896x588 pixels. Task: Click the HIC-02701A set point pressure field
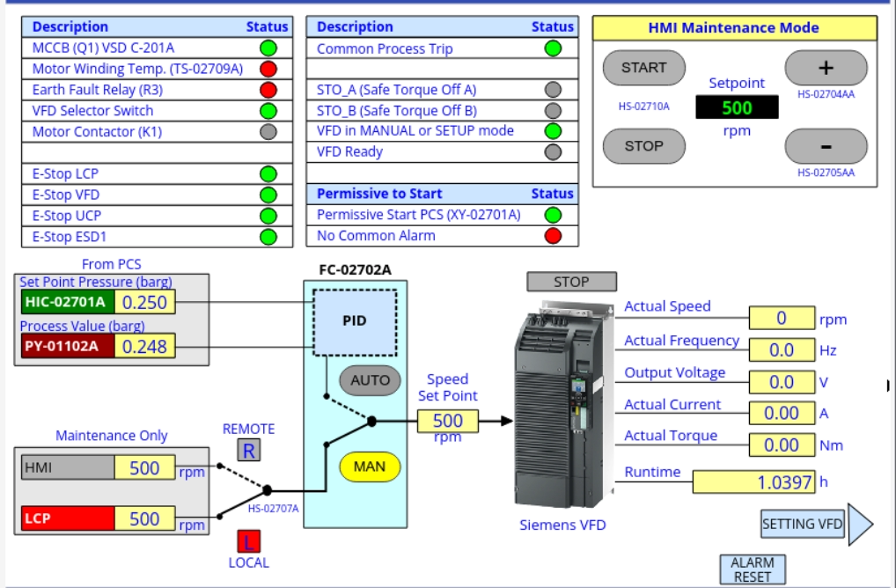click(x=145, y=303)
